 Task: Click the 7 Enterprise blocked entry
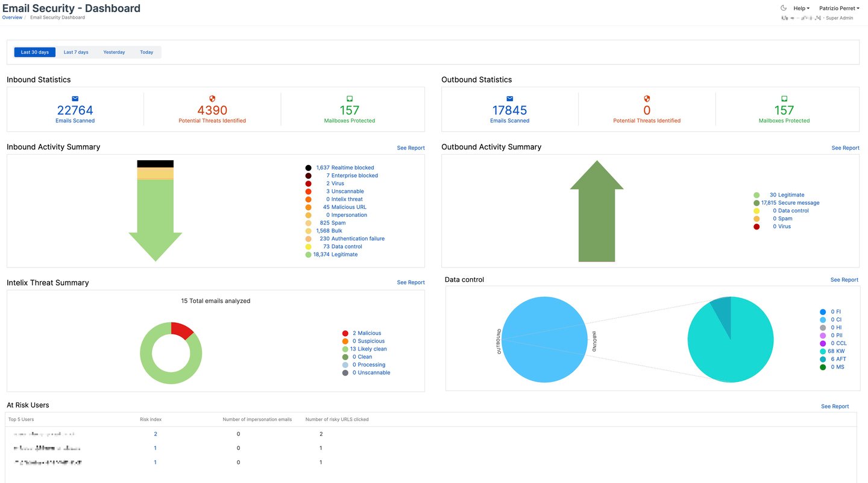[352, 175]
